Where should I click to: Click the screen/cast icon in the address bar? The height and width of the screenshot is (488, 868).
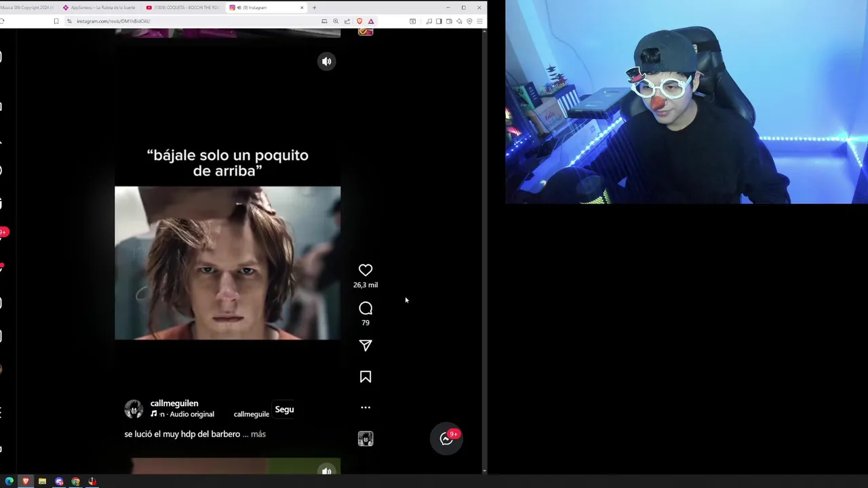coord(324,21)
